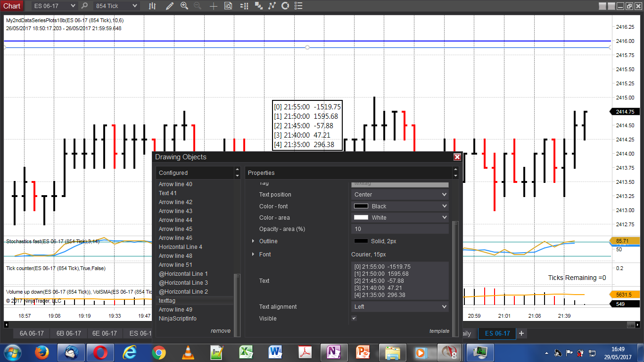Open the bar type chart style icon
Image resolution: width=644 pixels, height=362 pixels.
coord(152,6)
